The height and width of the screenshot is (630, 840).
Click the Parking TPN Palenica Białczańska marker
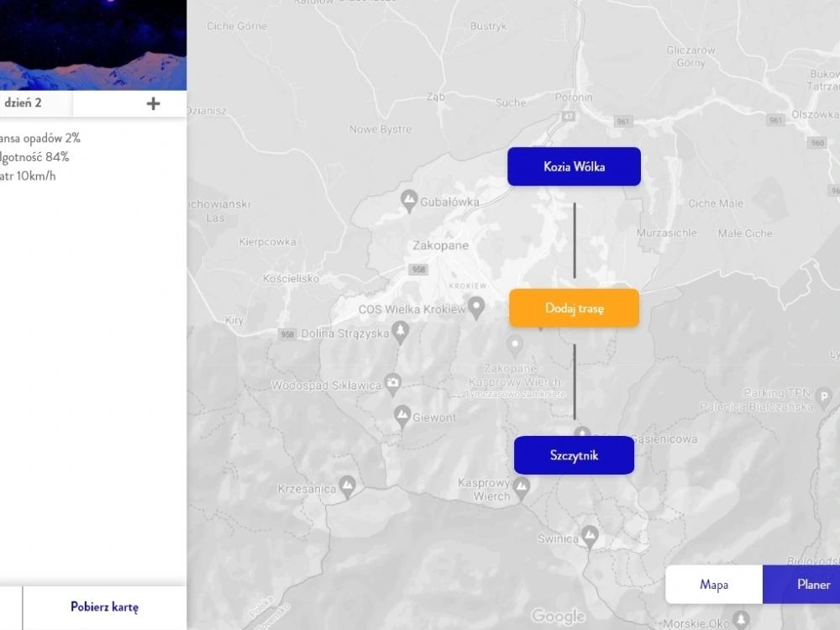[823, 399]
